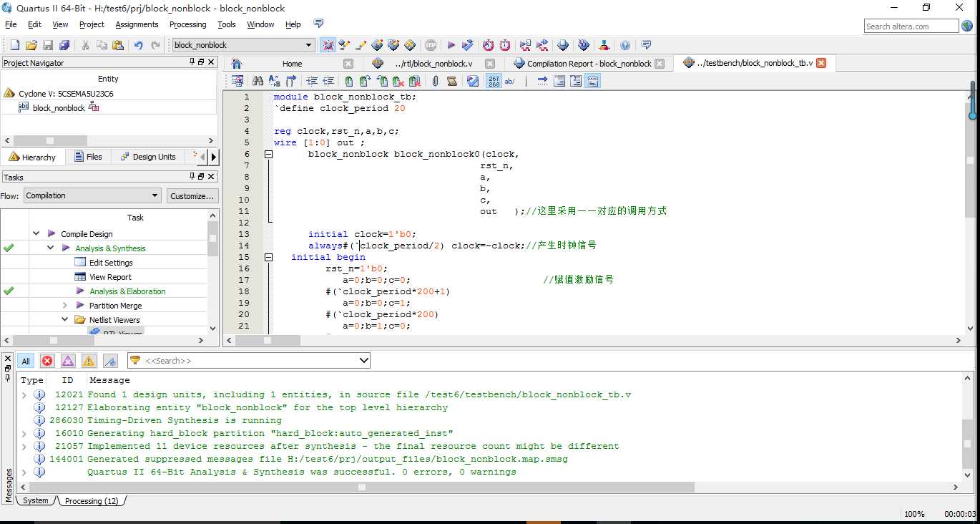Viewport: 980px width, 524px height.
Task: Toggle line numbers 267/268 icon
Action: (494, 81)
